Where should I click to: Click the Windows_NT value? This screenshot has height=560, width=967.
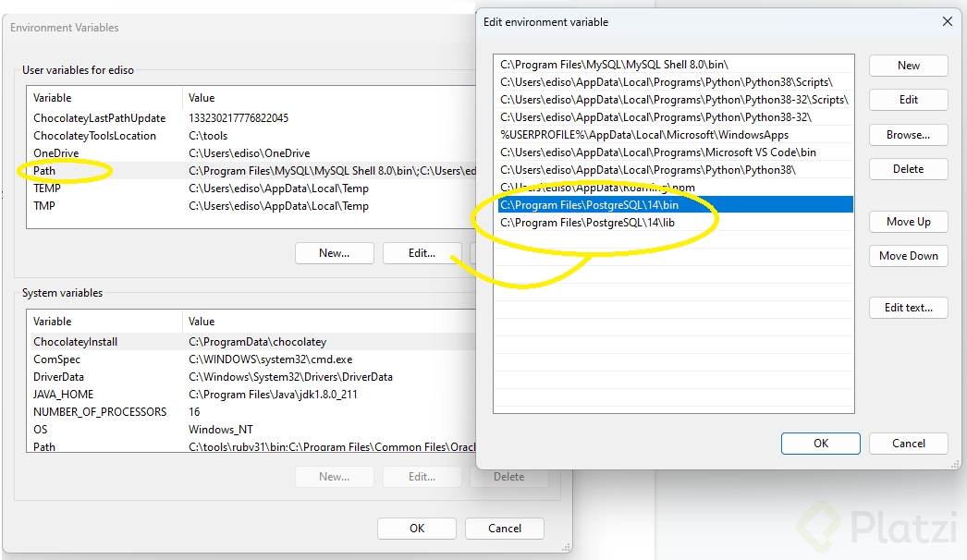tap(221, 430)
